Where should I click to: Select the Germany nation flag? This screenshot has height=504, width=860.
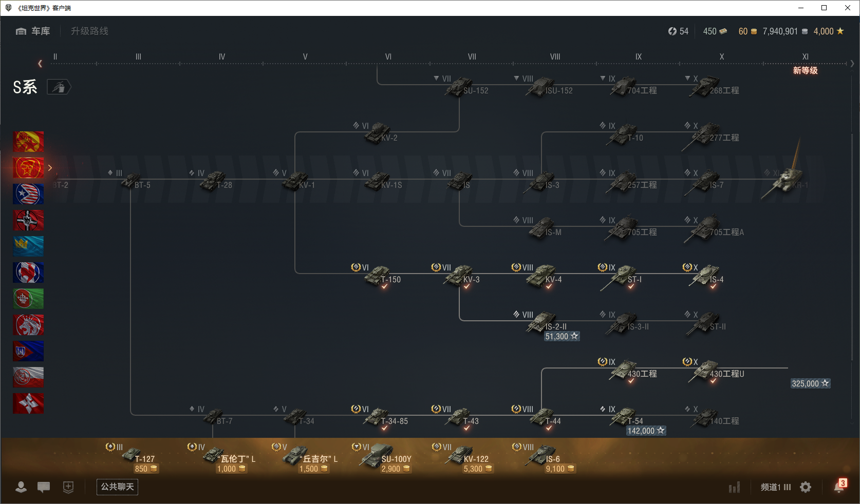click(28, 220)
